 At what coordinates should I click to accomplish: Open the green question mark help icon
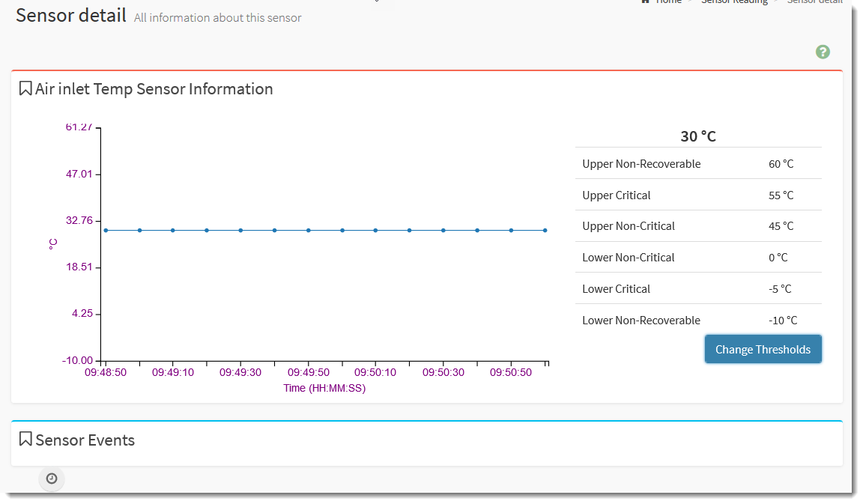coord(823,52)
